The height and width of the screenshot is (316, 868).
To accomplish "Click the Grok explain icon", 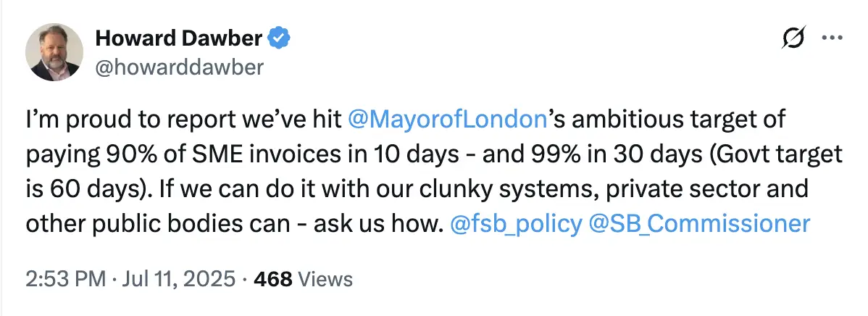I will click(794, 38).
